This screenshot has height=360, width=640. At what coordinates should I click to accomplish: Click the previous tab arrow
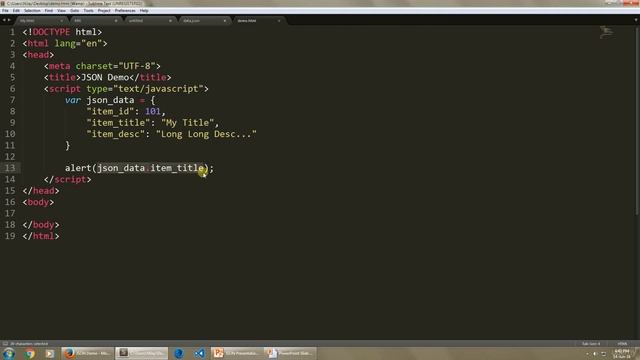[4, 20]
